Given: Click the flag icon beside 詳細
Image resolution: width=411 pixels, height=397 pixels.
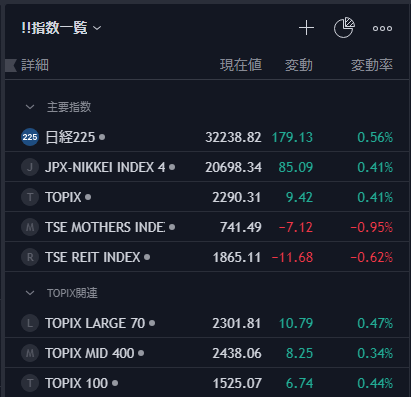Looking at the screenshot, I should [11, 65].
